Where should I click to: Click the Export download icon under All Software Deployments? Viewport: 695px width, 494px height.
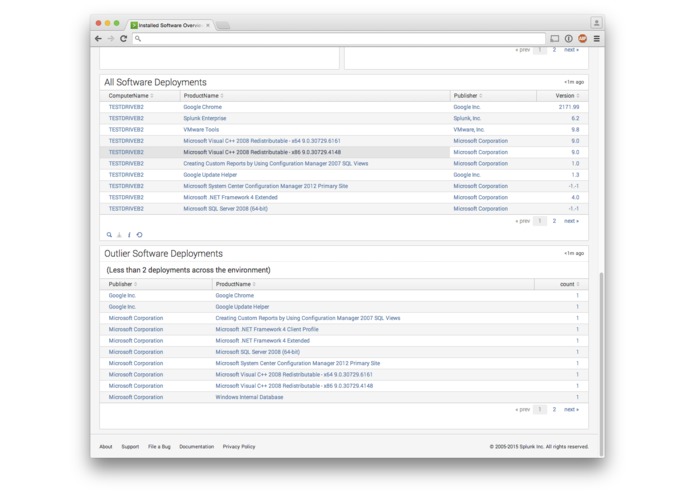(x=119, y=235)
